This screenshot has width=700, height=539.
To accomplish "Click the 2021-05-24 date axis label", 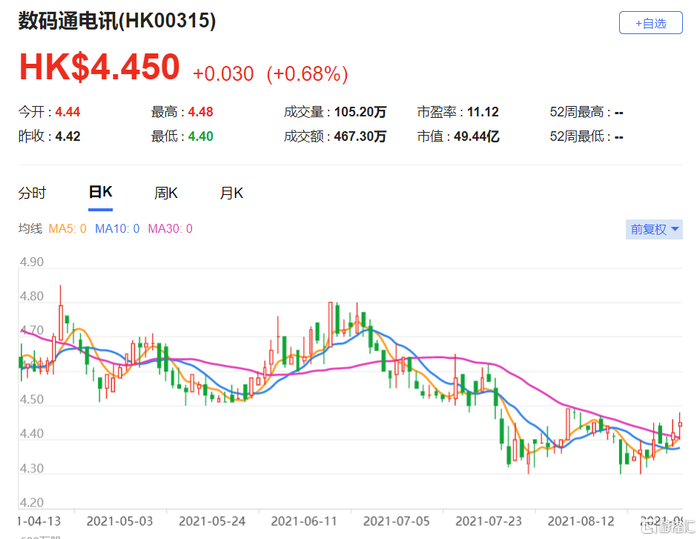I will tap(212, 521).
